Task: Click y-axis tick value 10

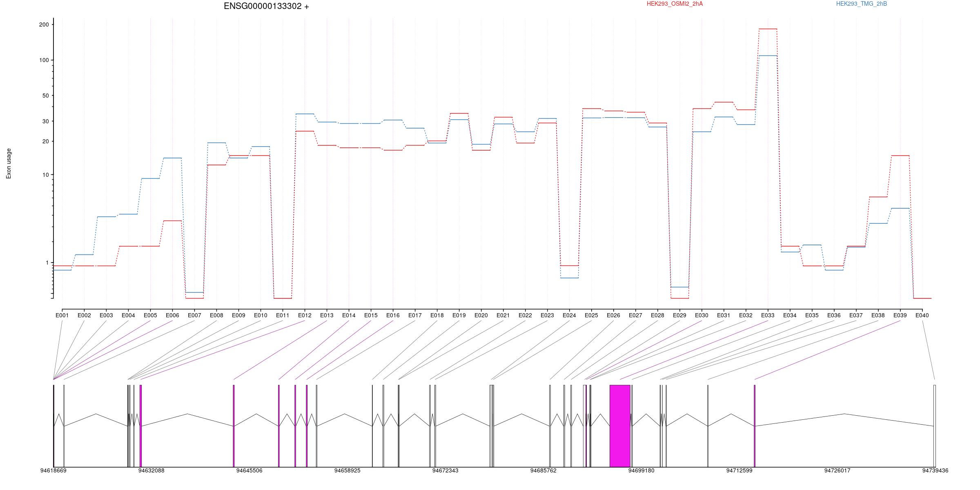Action: 45,175
